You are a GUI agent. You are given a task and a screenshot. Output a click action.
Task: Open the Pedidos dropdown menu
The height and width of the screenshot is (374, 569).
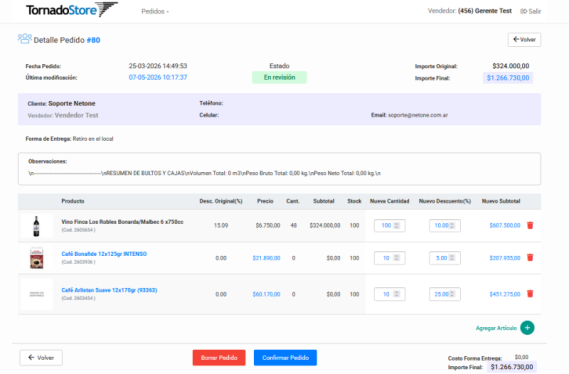(155, 12)
